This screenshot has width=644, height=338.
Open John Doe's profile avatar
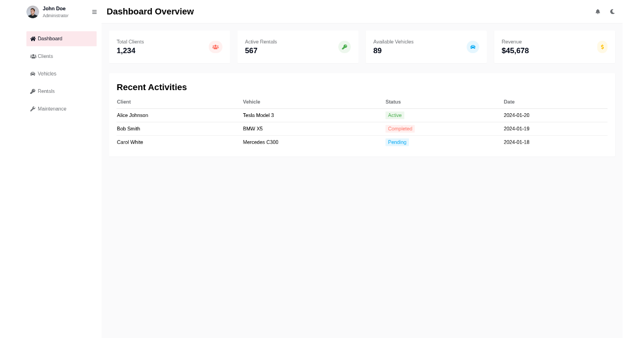pyautogui.click(x=33, y=12)
